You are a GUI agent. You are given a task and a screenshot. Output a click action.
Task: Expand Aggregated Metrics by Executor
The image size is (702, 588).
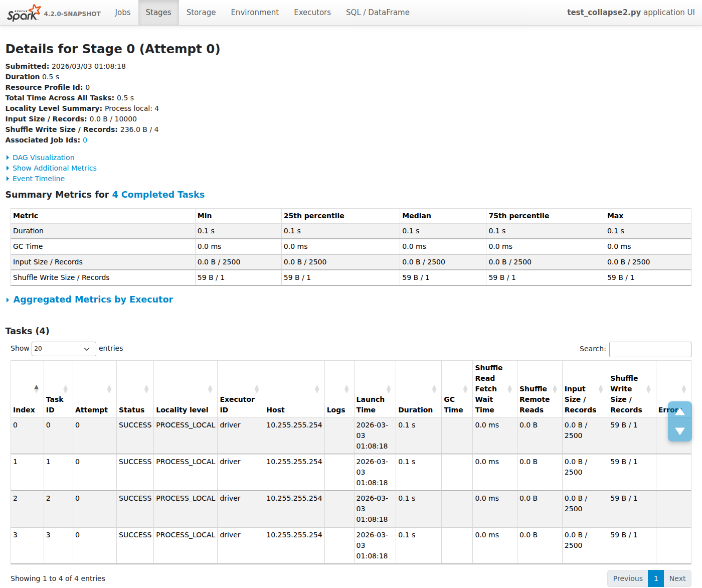click(93, 300)
